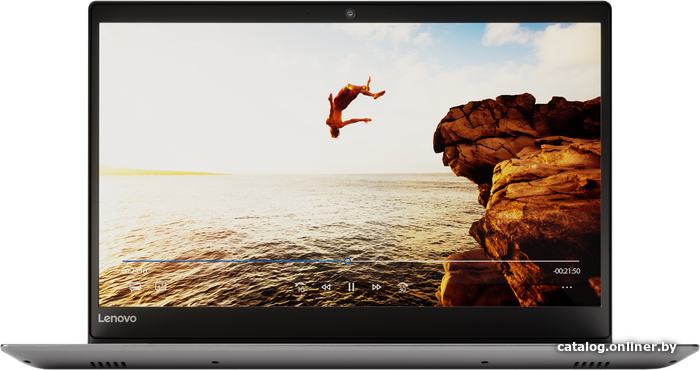This screenshot has width=700, height=370.
Task: Click the Lenovo logo on the bezel
Action: 117,318
